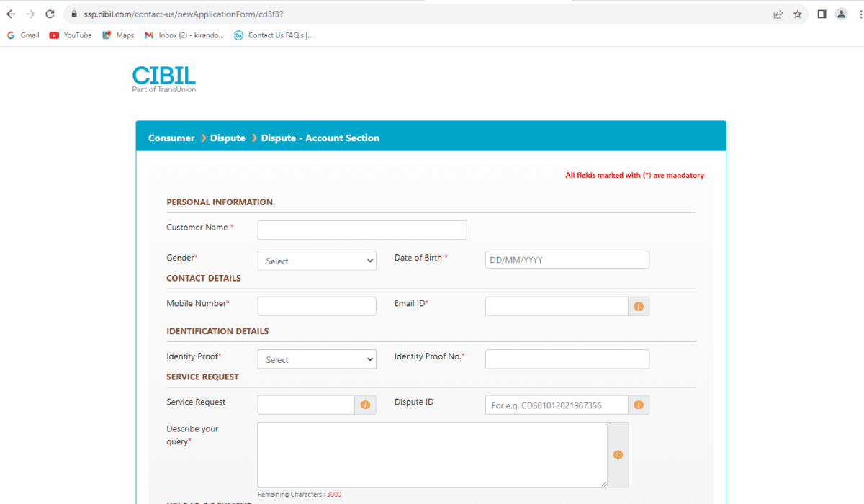Image resolution: width=864 pixels, height=504 pixels.
Task: Go back using the browser back arrow
Action: point(11,14)
